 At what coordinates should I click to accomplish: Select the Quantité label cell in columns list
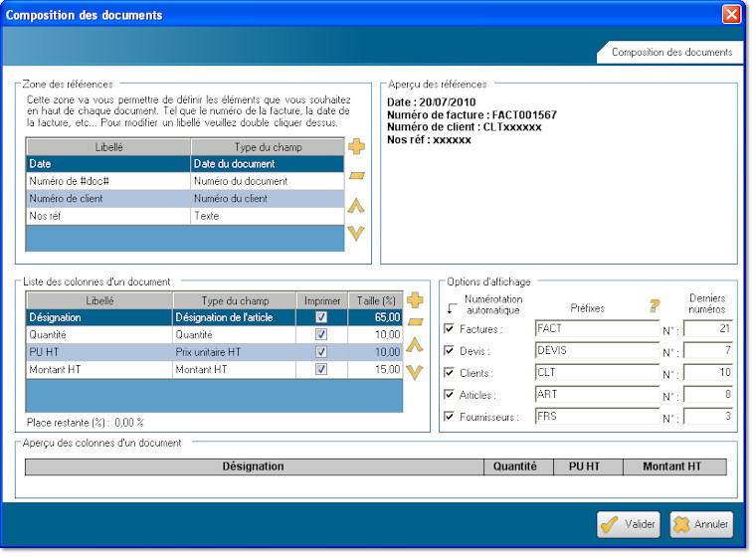(x=99, y=334)
